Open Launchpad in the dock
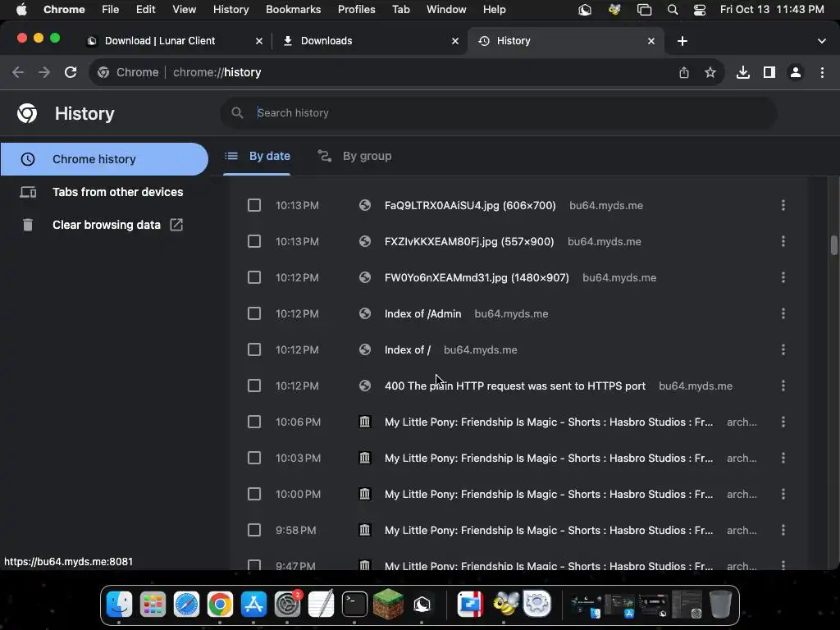Screen dimensions: 840x630 (153, 605)
